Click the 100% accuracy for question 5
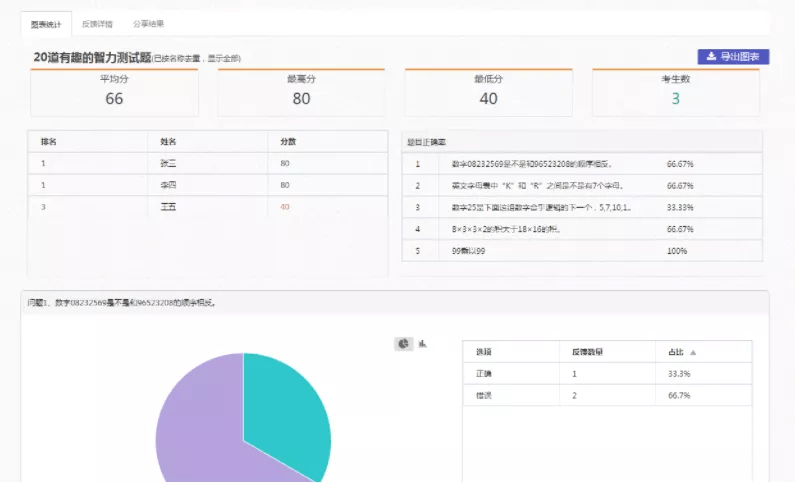Screen dimensions: 795x483 tap(677, 251)
